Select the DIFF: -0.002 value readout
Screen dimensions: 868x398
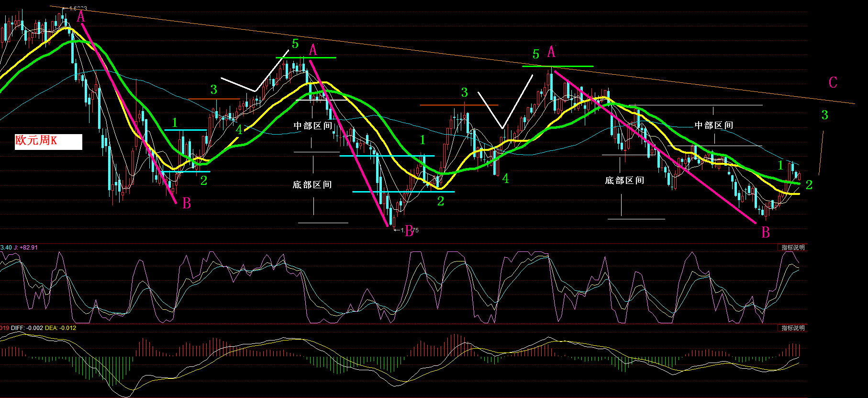(x=27, y=328)
